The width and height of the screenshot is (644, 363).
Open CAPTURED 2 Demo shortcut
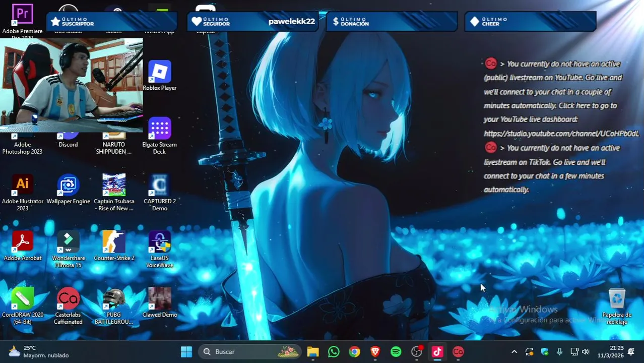(x=159, y=193)
